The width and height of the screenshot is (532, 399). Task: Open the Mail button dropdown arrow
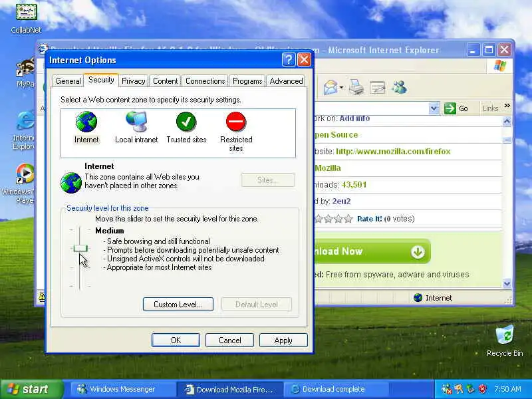pyautogui.click(x=341, y=88)
